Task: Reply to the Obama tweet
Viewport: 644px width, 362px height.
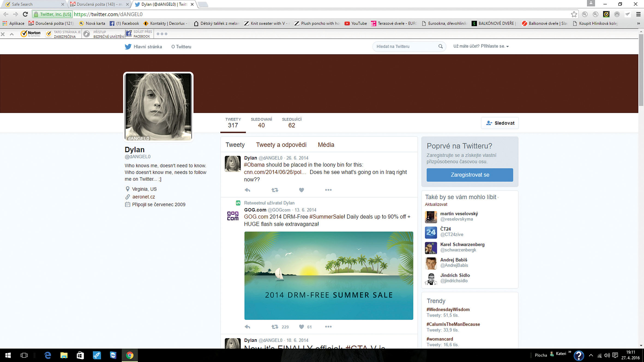Action: [247, 190]
